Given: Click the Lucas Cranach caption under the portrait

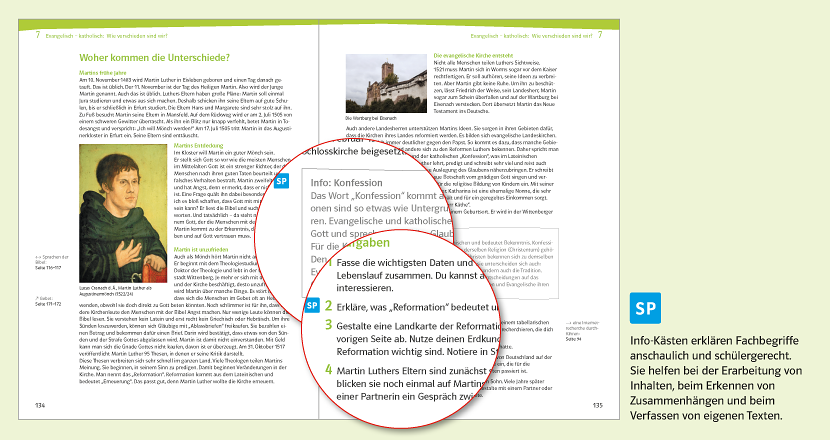Looking at the screenshot, I should 115,291.
